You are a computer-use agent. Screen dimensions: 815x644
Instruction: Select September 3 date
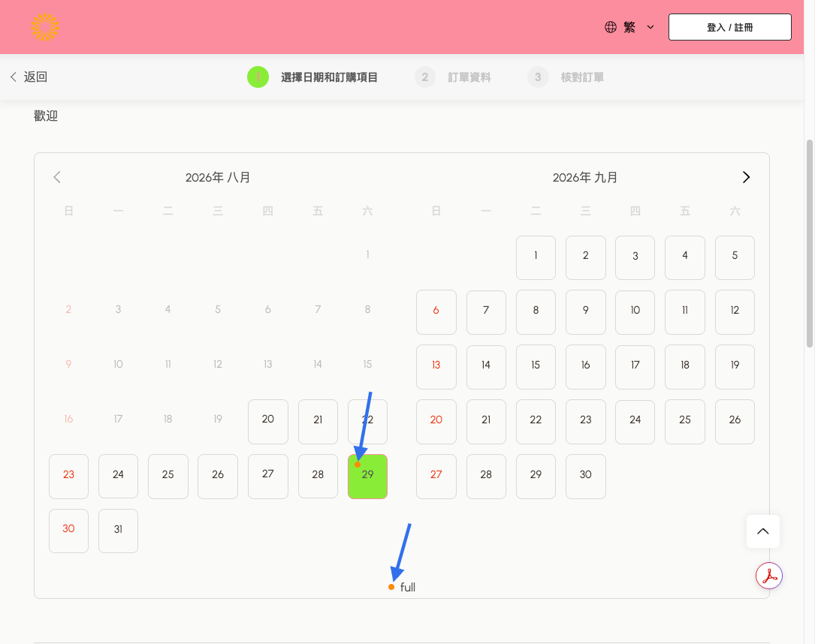point(635,257)
